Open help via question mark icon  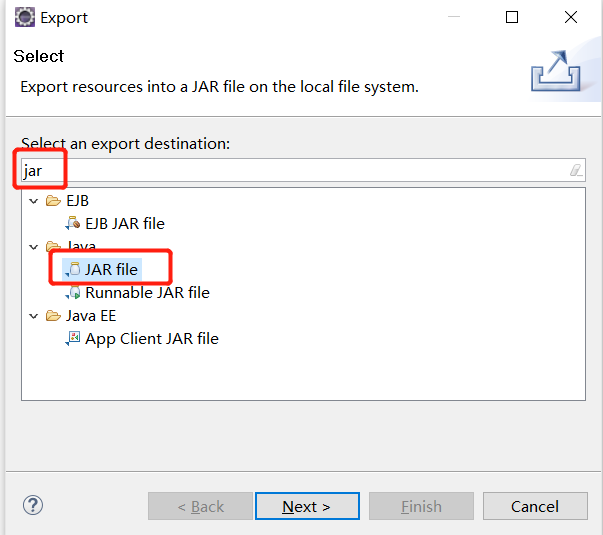pyautogui.click(x=33, y=505)
